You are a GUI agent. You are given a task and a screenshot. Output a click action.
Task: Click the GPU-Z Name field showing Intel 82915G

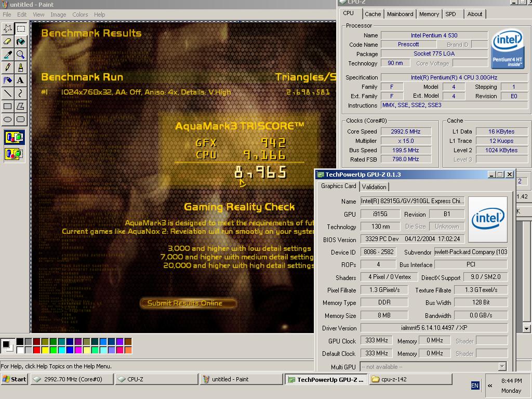[412, 201]
